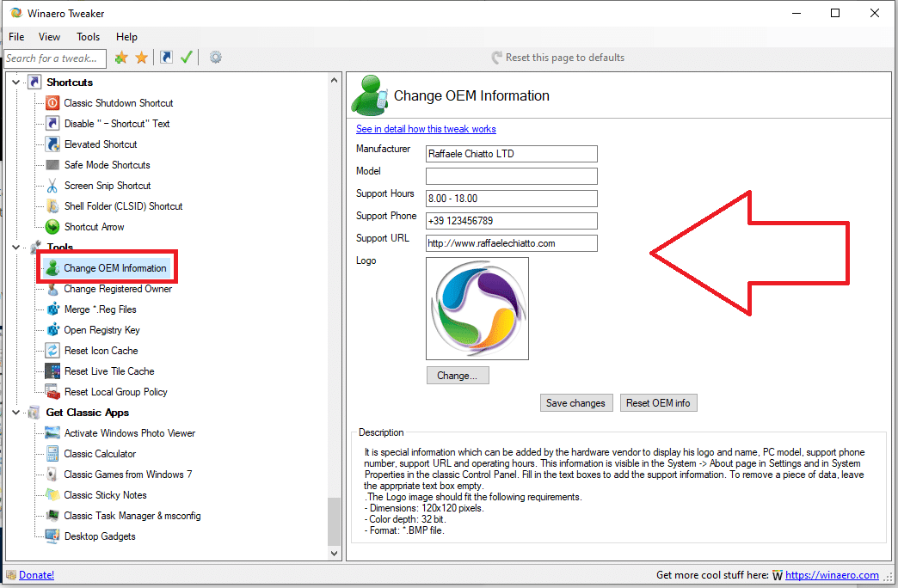This screenshot has width=898, height=588.
Task: Click the Change Registered Owner icon
Action: point(52,289)
